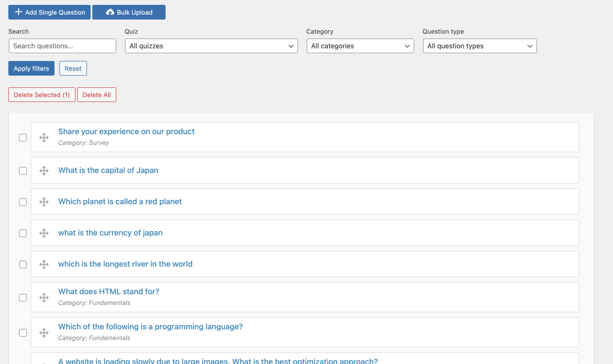
Task: Open the 'What does HTML stand for?' question
Action: click(109, 292)
